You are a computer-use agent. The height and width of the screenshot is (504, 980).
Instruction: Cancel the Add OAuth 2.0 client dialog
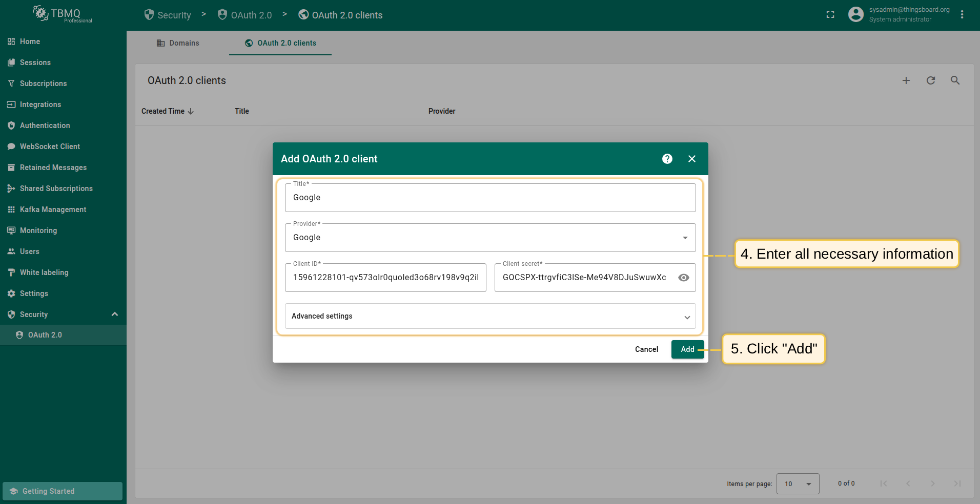coord(646,349)
